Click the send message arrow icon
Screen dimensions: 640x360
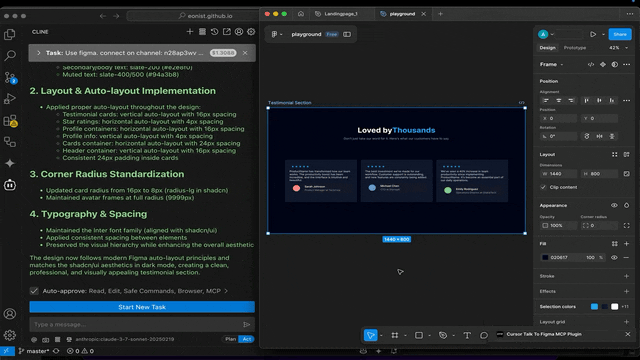(247, 324)
